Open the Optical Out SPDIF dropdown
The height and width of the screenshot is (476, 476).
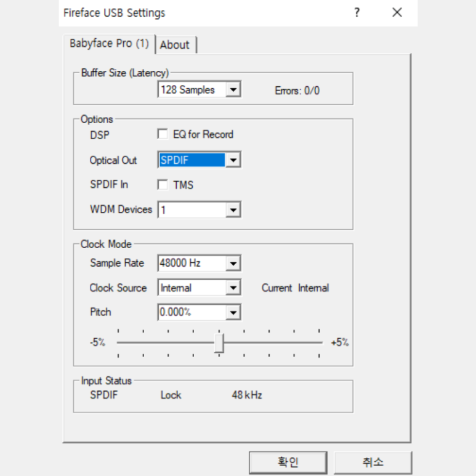[199, 159]
